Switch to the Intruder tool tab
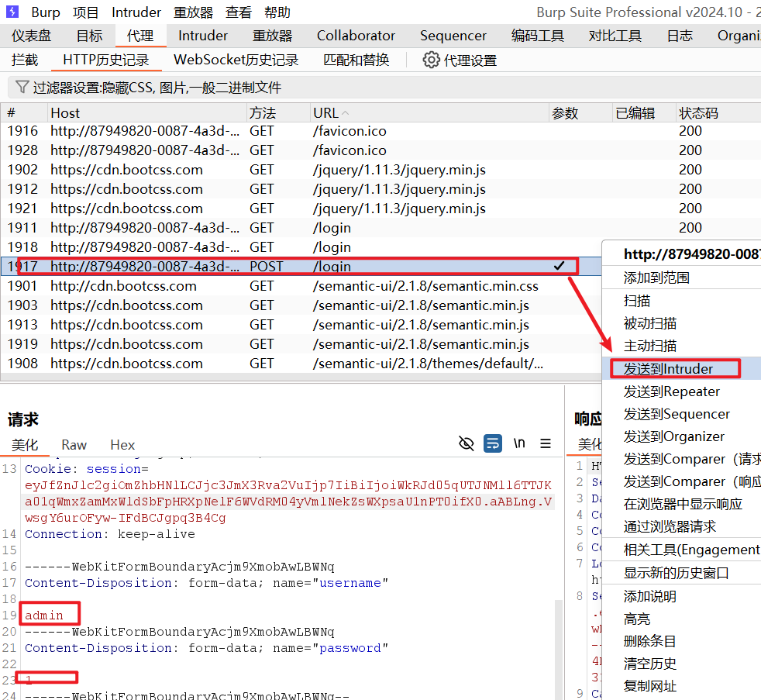Viewport: 761px width, 700px height. click(203, 36)
